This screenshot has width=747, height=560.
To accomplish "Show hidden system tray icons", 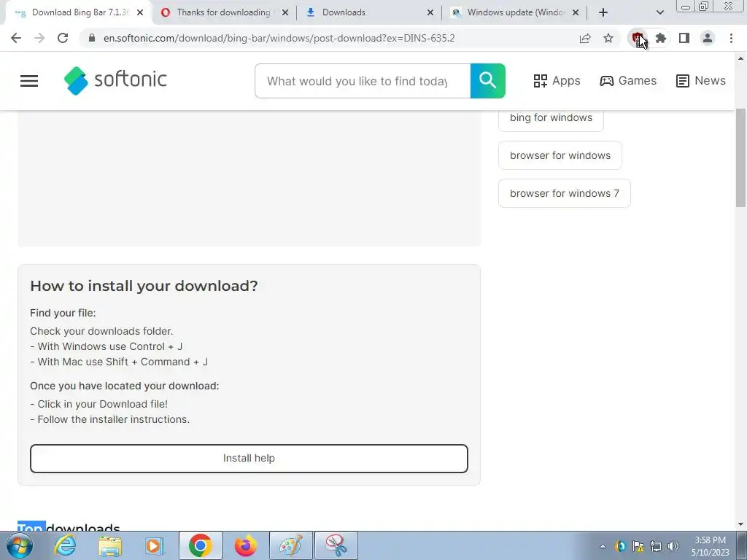I will pos(603,546).
